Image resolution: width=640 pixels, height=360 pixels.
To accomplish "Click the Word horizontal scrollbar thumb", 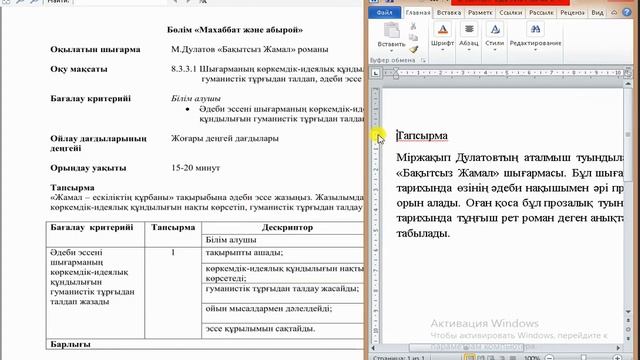I will [x=467, y=348].
